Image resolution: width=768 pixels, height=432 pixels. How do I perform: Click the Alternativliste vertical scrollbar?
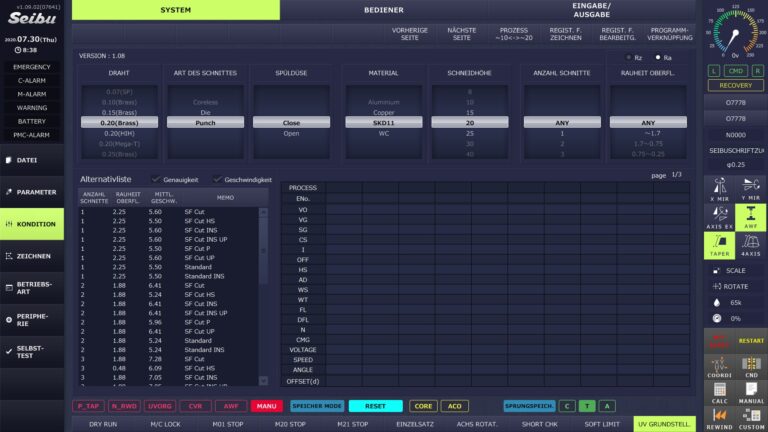263,296
